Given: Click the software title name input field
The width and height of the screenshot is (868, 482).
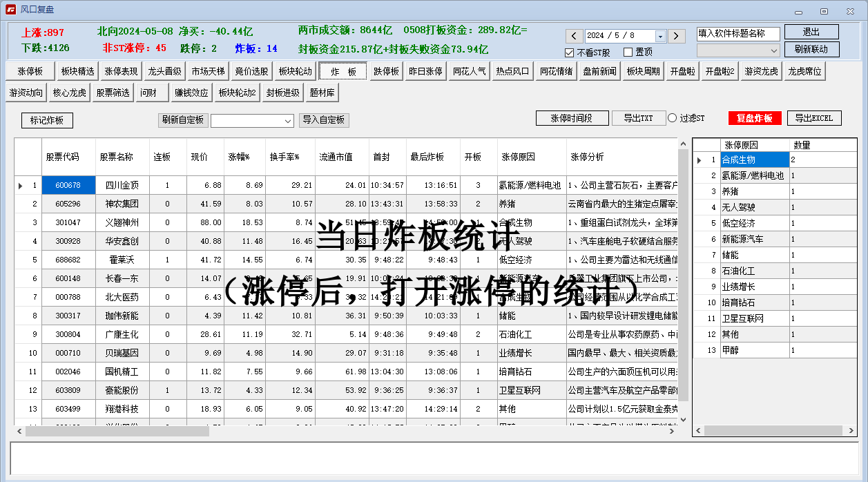Looking at the screenshot, I should [738, 33].
